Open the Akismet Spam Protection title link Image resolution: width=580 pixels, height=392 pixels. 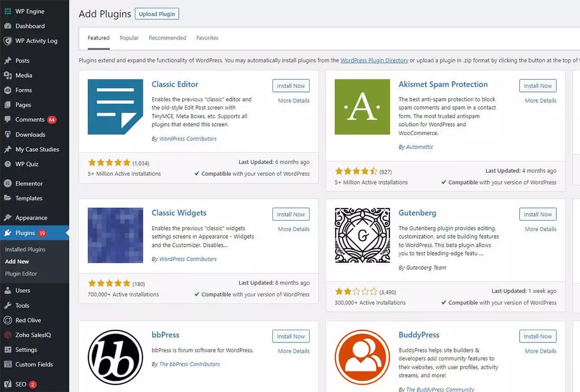[443, 84]
